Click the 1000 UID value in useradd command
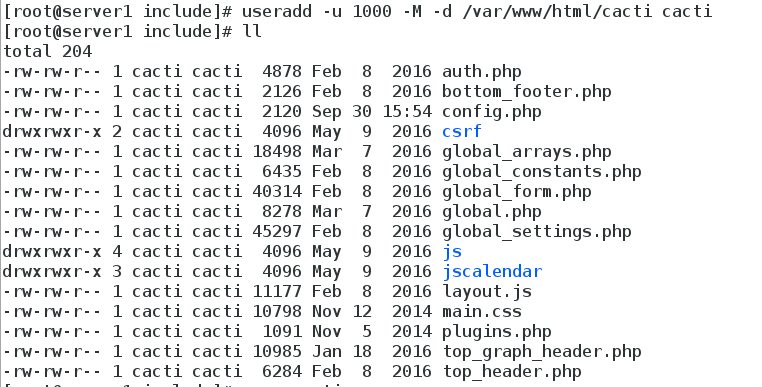This screenshot has height=387, width=762. (x=372, y=11)
